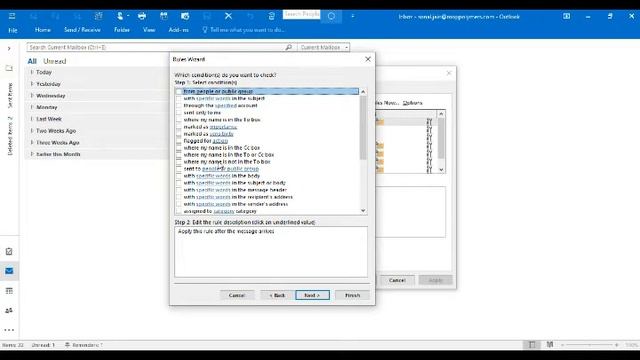Check 'with specific words in the subject' box
The image size is (640, 360).
pyautogui.click(x=178, y=98)
